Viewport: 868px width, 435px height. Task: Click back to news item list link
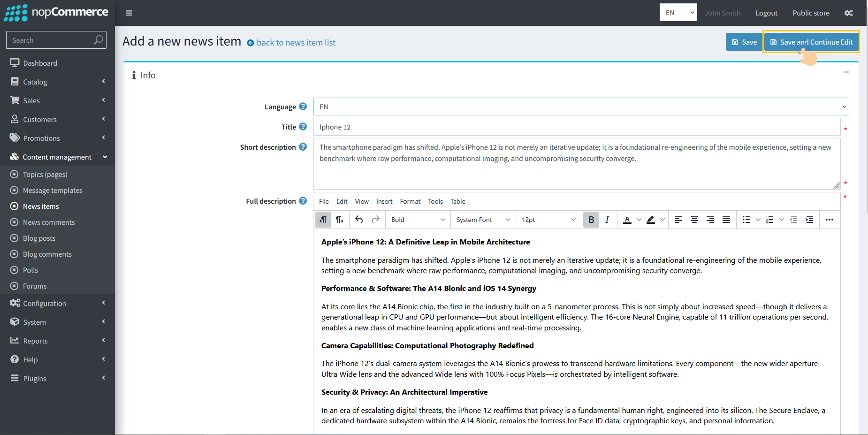296,43
